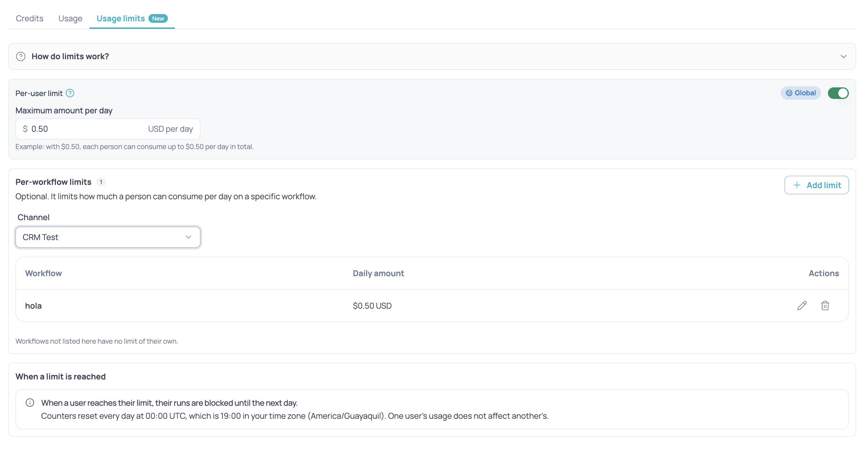The width and height of the screenshot is (868, 452).
Task: Click the Workflow column header
Action: (43, 273)
